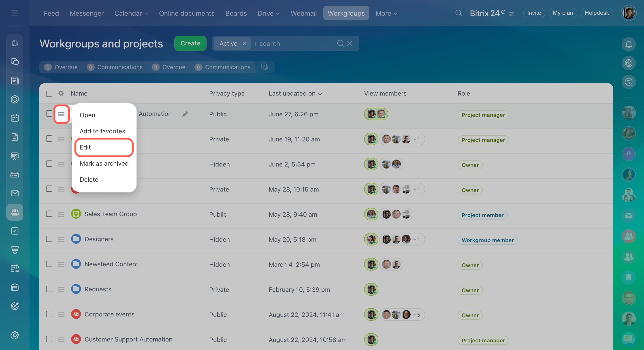Click the Calendar icon in left sidebar
This screenshot has width=644, height=350.
[x=15, y=118]
